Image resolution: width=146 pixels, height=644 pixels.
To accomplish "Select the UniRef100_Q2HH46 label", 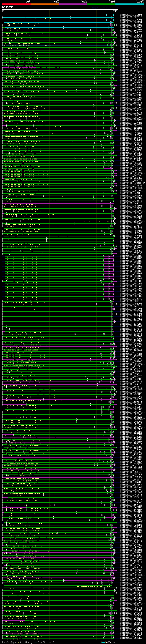I will (x=131, y=70).
